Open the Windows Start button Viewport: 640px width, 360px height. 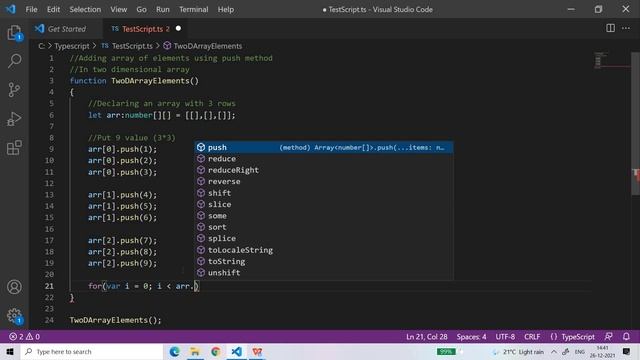10,351
